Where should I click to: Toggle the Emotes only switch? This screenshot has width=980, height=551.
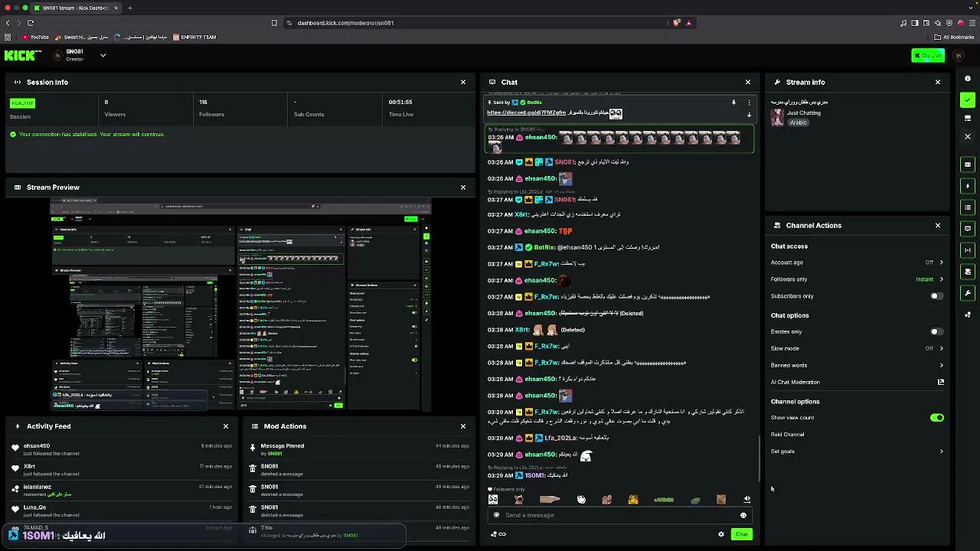[936, 332]
